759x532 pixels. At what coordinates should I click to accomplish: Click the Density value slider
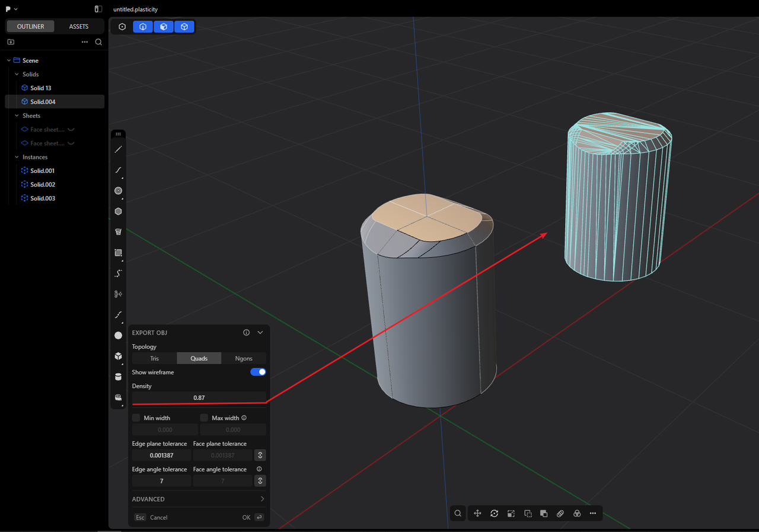(199, 398)
